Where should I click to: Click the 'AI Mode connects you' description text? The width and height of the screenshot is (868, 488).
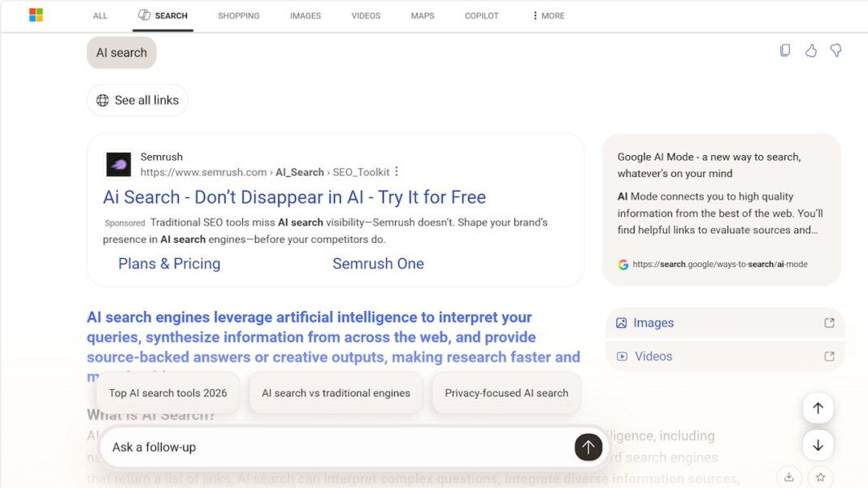pos(719,213)
